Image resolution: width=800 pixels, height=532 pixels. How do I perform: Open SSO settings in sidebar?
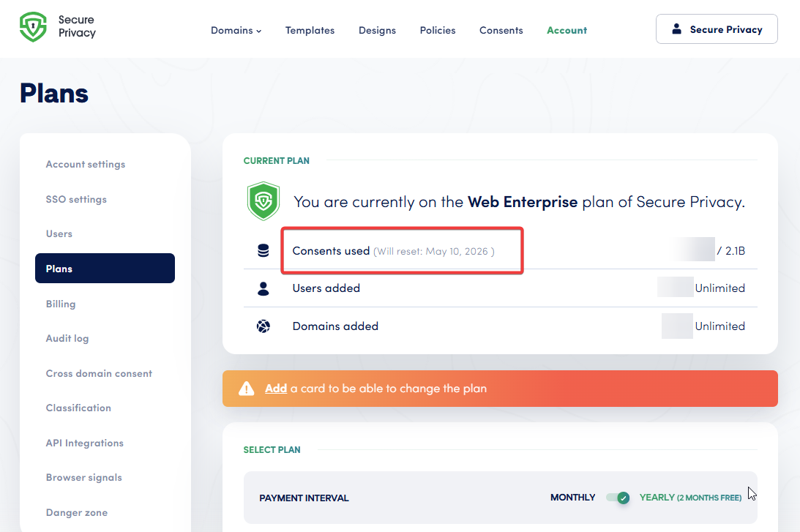pyautogui.click(x=76, y=200)
